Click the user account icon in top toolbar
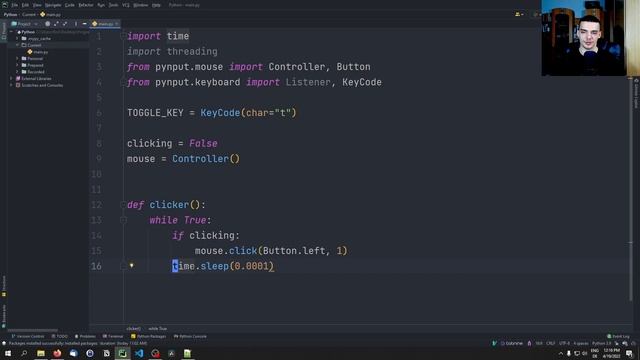The height and width of the screenshot is (360, 640). pyautogui.click(x=519, y=14)
